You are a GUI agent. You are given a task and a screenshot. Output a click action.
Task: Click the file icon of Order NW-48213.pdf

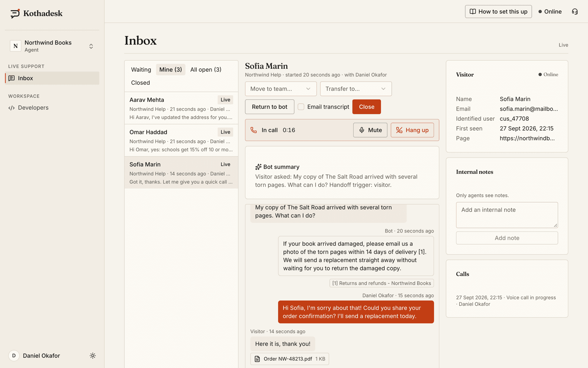[257, 359]
